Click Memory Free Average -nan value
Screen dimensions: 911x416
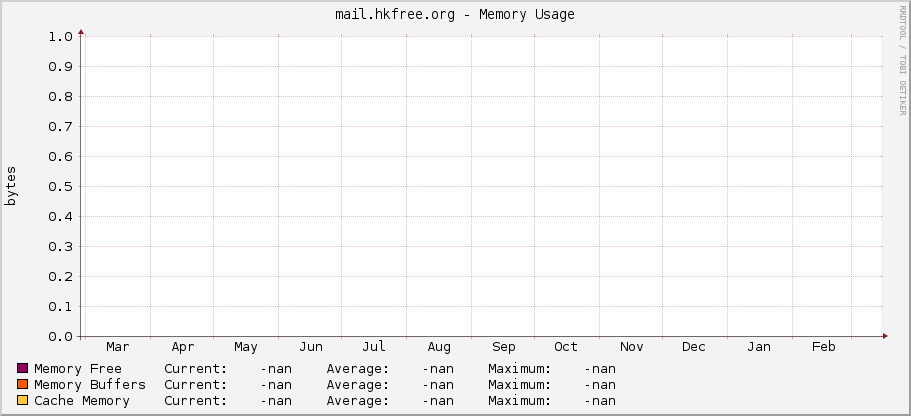438,369
